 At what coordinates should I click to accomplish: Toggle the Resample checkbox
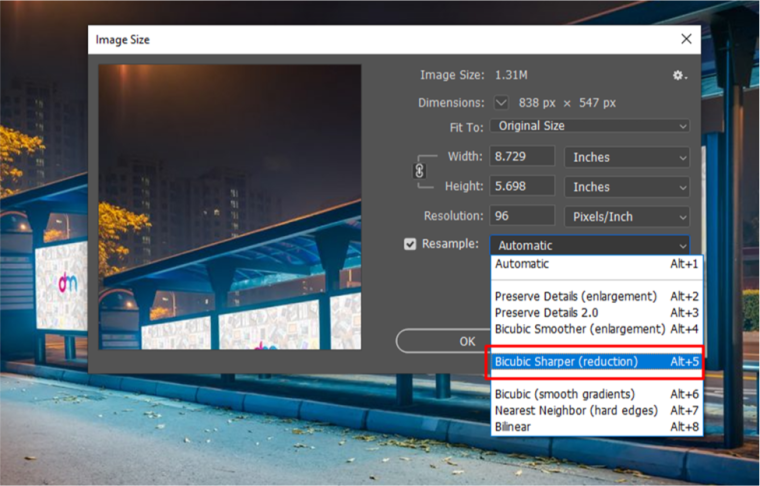[410, 244]
